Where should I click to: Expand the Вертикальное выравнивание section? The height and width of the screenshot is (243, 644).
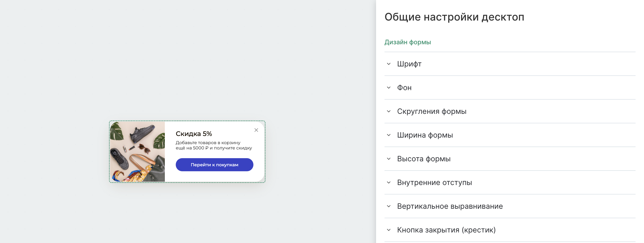[x=449, y=206]
